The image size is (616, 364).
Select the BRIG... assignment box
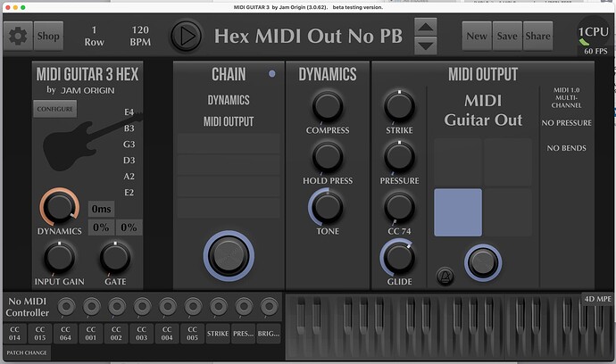click(269, 334)
